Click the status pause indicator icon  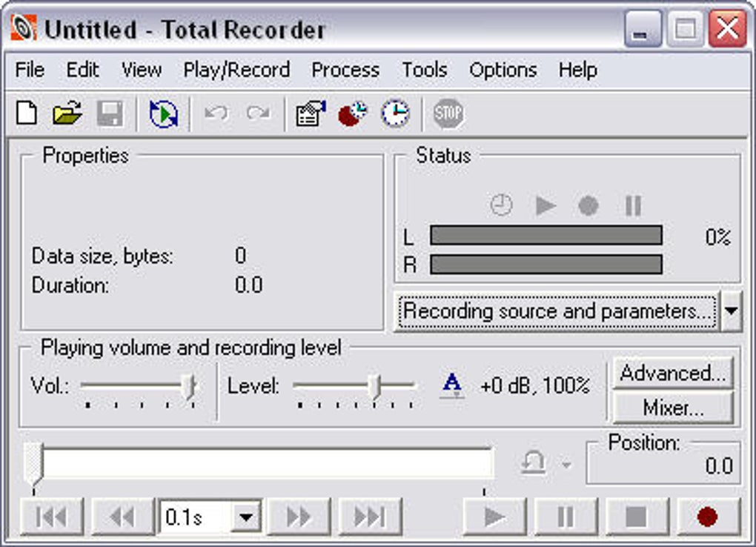point(633,206)
